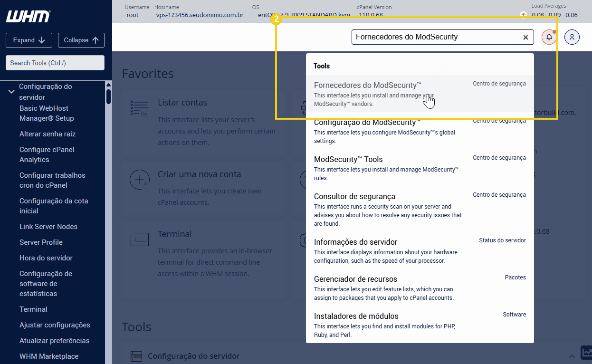Collapse the Configuração do servidor Tools section chevron
The image size is (592, 364).
click(x=572, y=356)
